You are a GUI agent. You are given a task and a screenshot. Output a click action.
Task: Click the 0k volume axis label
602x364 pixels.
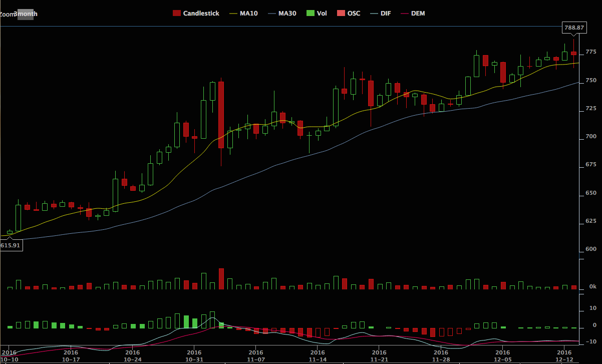click(x=592, y=287)
